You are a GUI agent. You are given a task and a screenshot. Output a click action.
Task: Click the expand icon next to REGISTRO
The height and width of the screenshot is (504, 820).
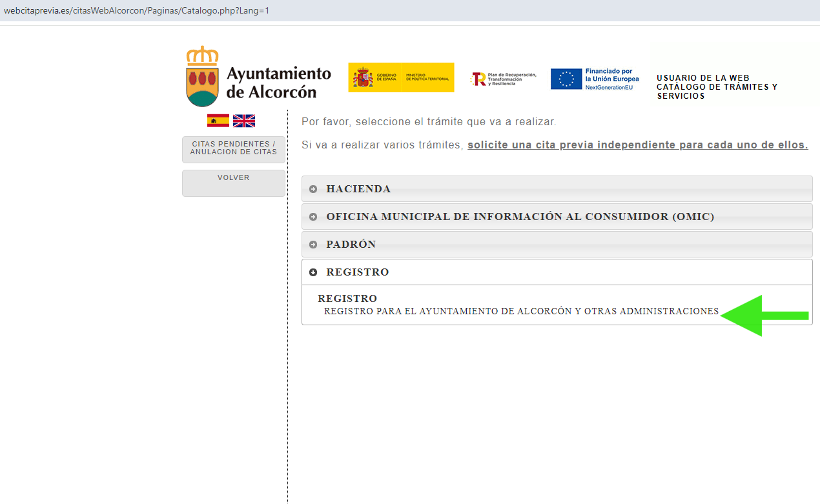pyautogui.click(x=314, y=272)
